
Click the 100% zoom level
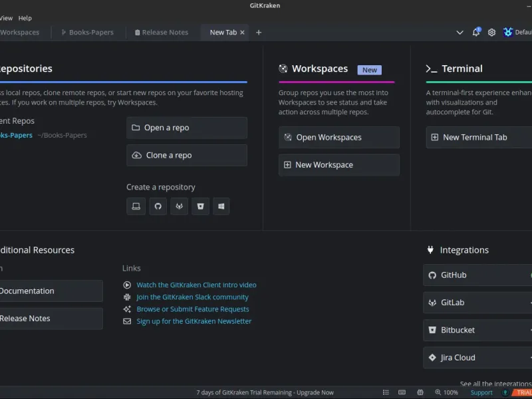point(451,392)
